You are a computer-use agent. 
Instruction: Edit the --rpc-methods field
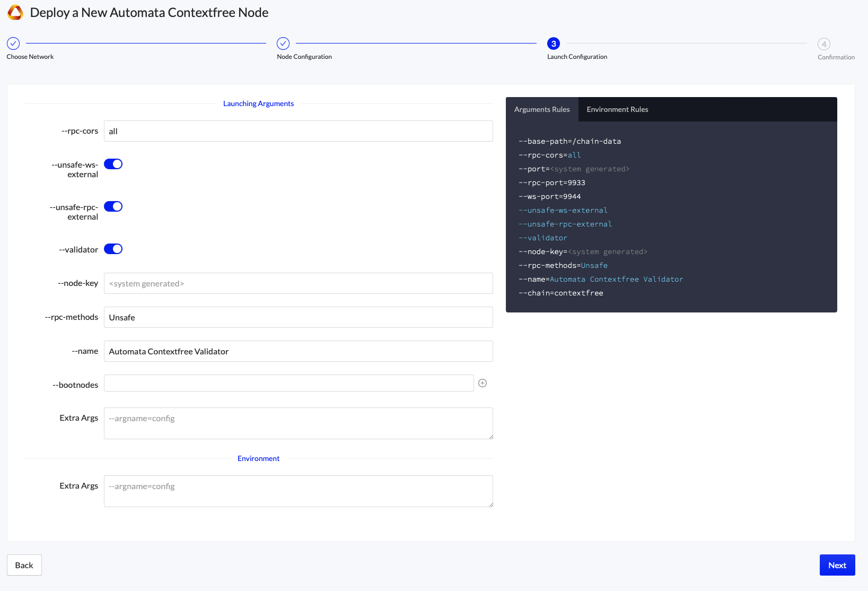298,317
